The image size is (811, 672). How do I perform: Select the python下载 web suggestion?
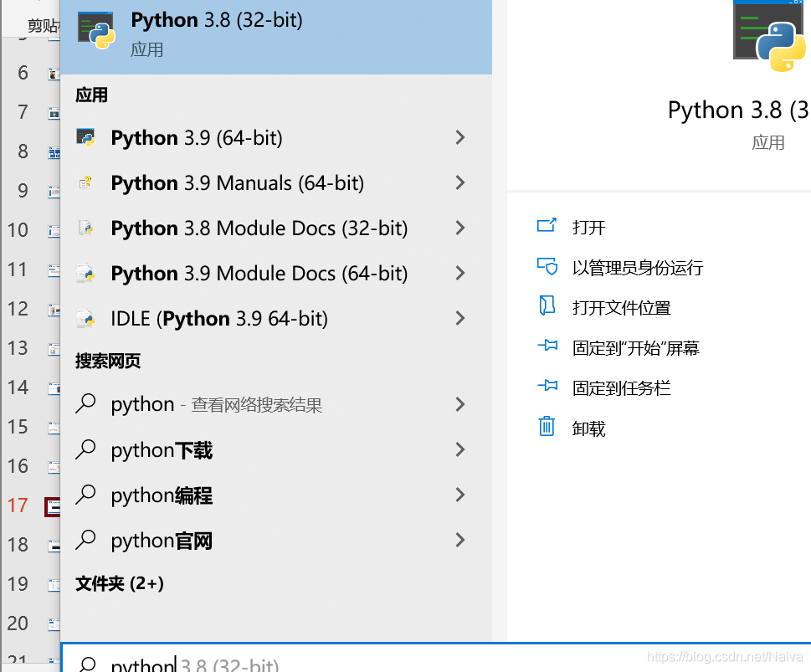tap(275, 449)
